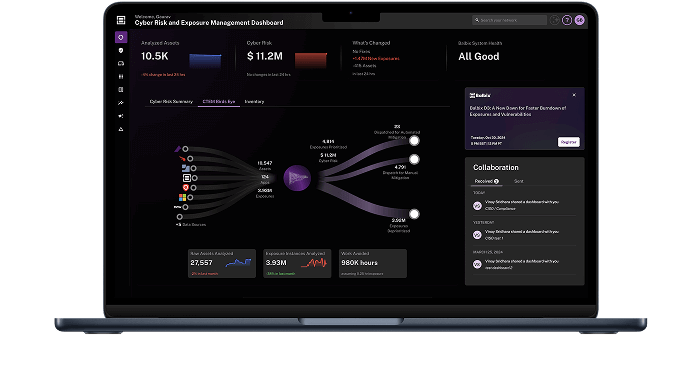
Task: Click the $ 11.2M cyber risk value
Action: [265, 56]
